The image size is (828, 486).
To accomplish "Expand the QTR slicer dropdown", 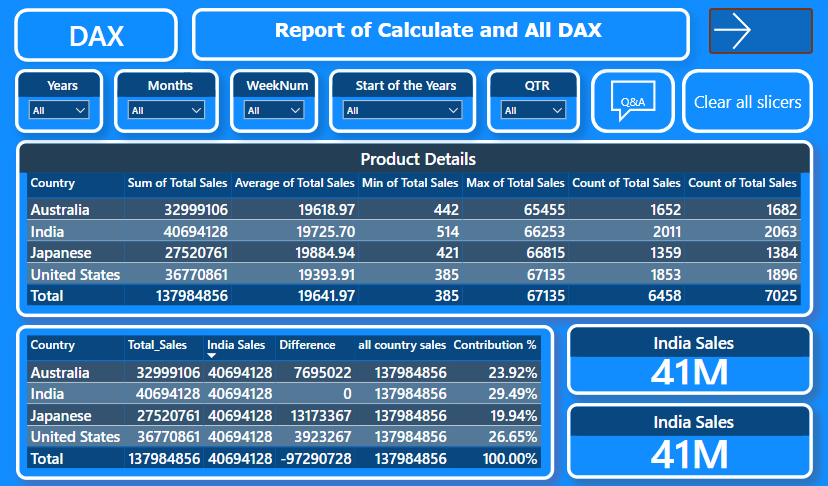I will click(x=533, y=110).
